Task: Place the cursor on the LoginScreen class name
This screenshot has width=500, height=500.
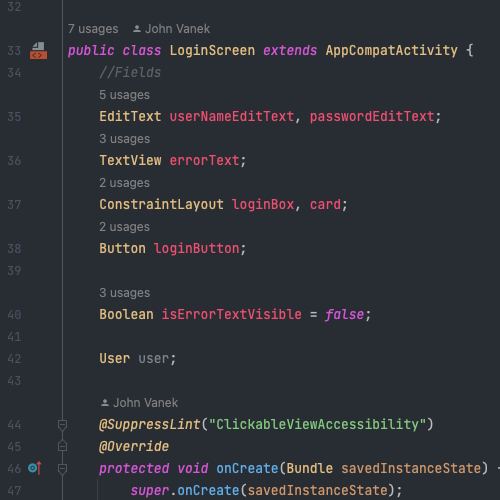Action: tap(212, 51)
